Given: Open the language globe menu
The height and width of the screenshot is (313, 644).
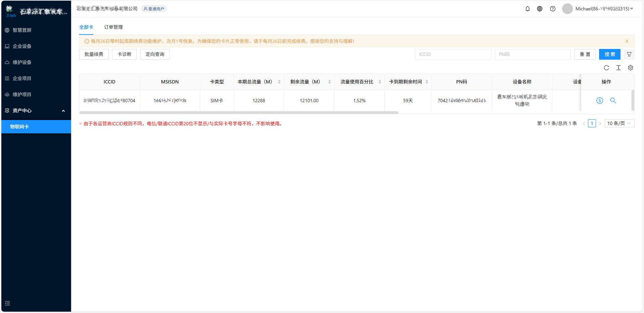Looking at the screenshot, I should click(540, 9).
